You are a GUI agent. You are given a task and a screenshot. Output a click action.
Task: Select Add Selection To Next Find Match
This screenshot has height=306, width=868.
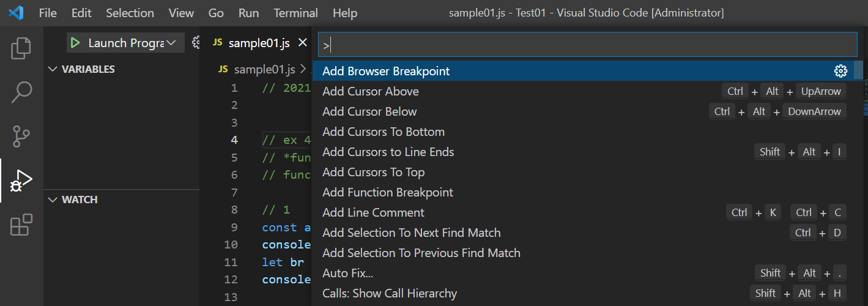coord(584,233)
